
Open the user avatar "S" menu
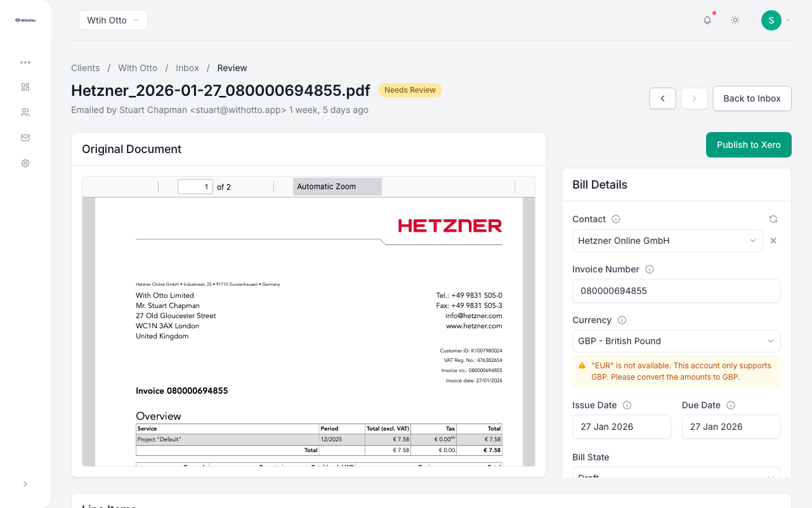[x=771, y=20]
